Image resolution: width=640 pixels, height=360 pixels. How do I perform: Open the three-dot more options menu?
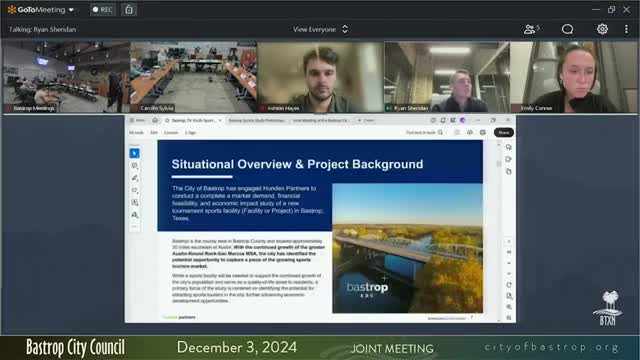626,29
